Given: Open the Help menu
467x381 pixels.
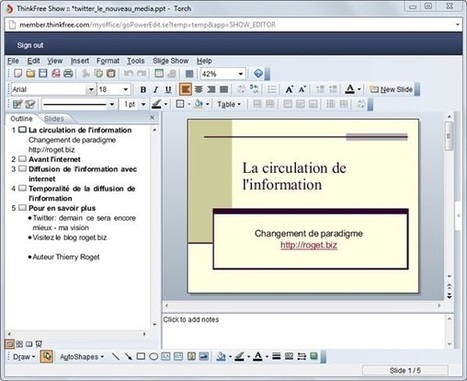Looking at the screenshot, I should [204, 61].
